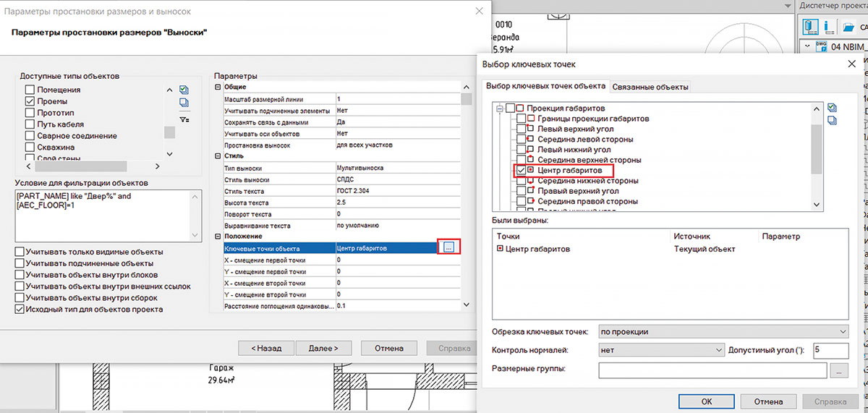Click deselect-all icon beside object types list

point(184,103)
